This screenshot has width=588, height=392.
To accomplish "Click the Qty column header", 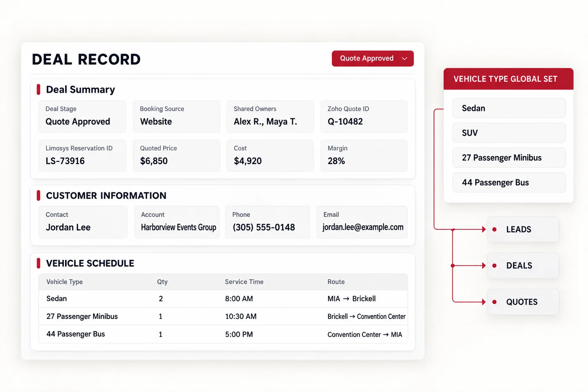I will (x=162, y=282).
